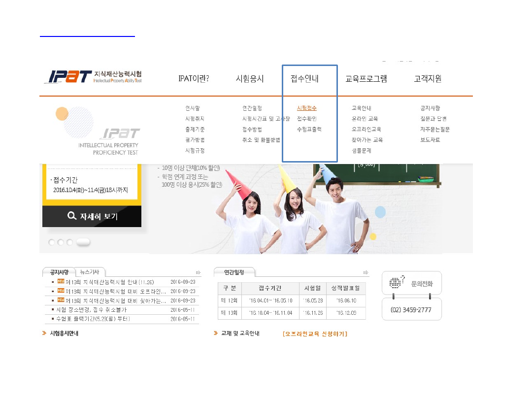
Task: Expand the IPAT이란? navigation menu
Action: coord(194,79)
